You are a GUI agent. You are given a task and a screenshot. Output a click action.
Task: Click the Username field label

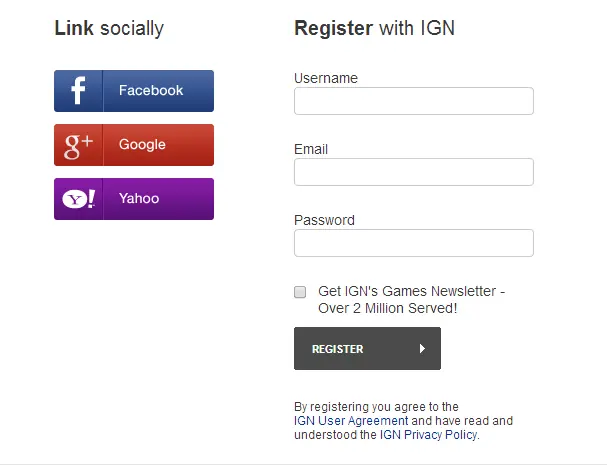pos(326,78)
